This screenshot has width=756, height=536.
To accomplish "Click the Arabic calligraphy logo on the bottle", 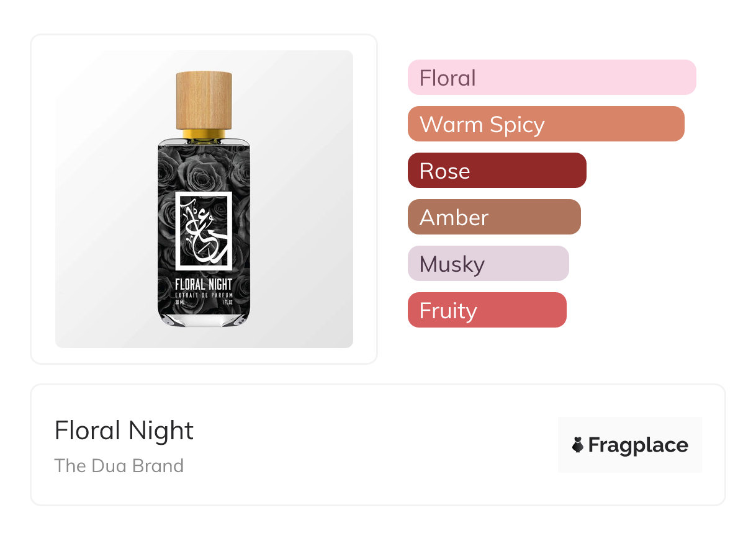I will tap(204, 231).
